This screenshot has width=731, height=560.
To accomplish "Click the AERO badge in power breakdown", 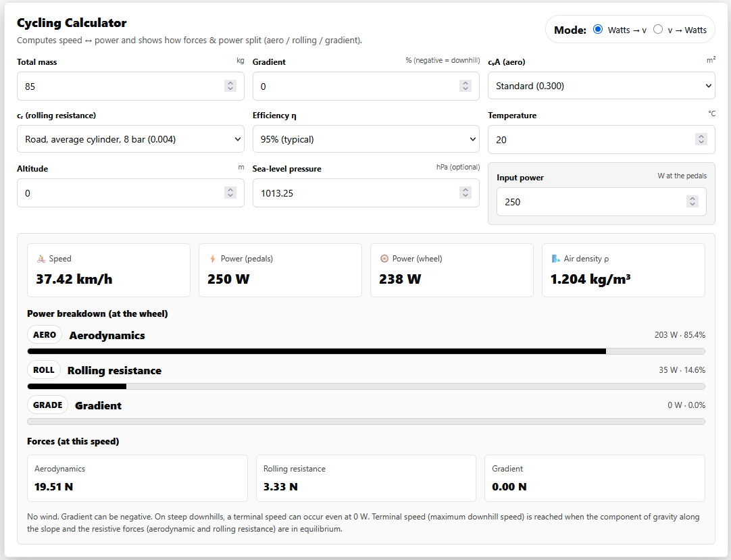I will (x=45, y=334).
